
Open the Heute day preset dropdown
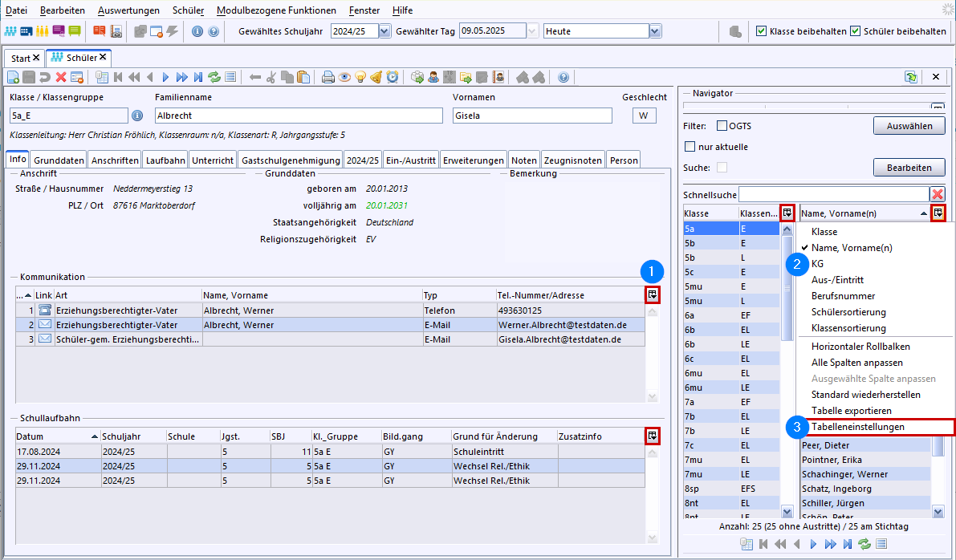coord(655,31)
